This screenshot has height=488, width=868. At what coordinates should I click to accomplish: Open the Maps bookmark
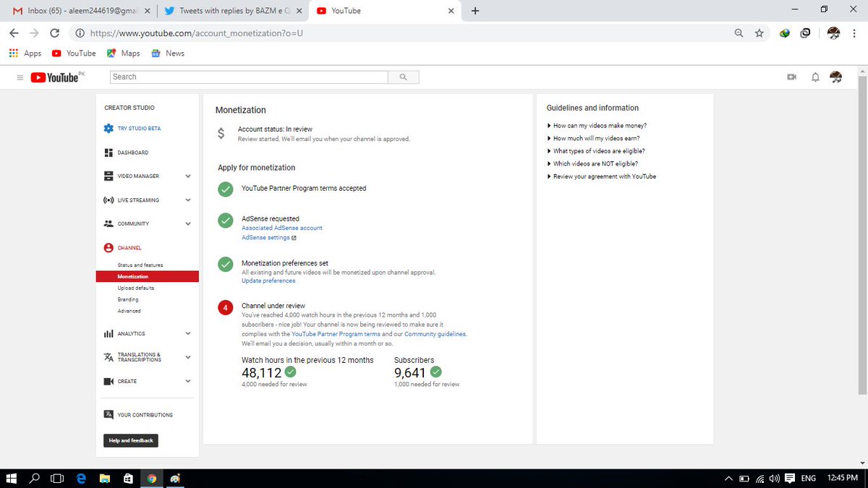tap(124, 53)
